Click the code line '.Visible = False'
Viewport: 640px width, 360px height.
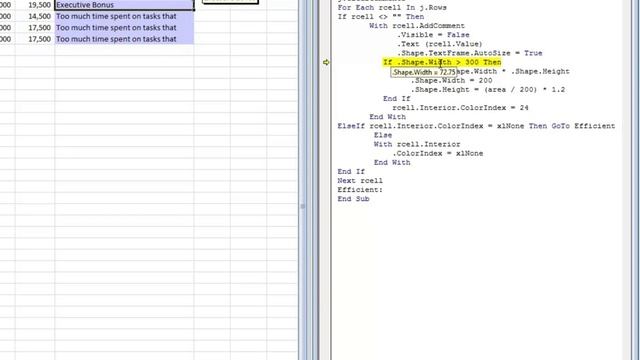tap(433, 35)
